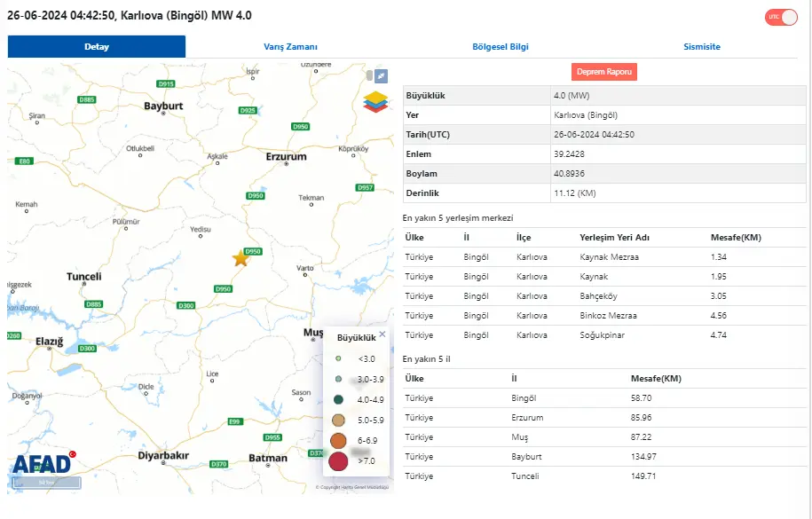
Task: Click the Enlem value 39.2428
Action: (x=569, y=153)
